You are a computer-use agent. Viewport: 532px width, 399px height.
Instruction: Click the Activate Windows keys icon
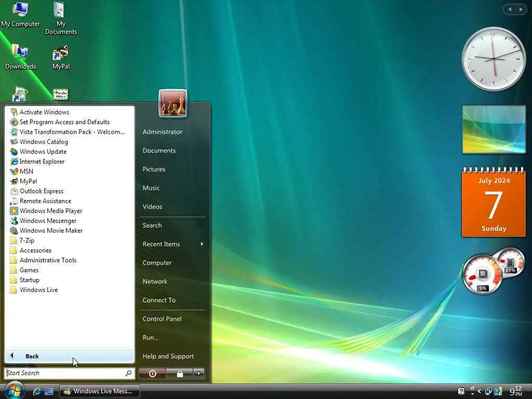[14, 112]
